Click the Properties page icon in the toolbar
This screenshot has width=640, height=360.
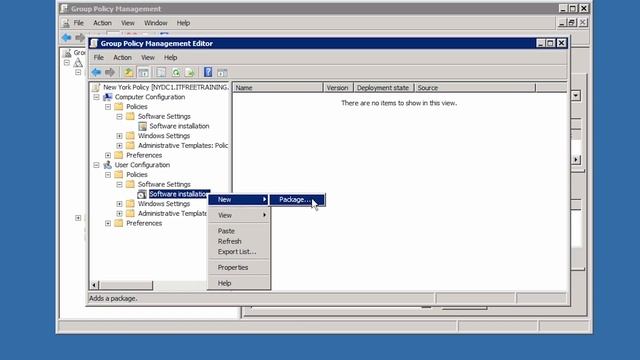[x=161, y=73]
